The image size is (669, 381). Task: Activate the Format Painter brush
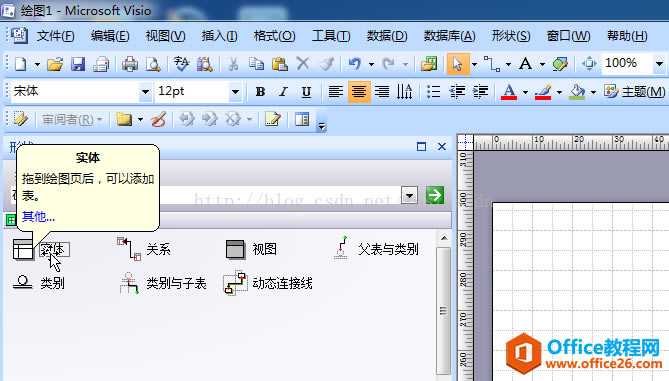326,64
